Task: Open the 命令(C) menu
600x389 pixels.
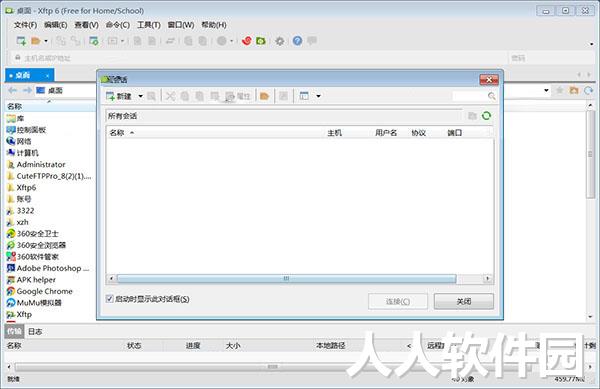Action: point(117,25)
